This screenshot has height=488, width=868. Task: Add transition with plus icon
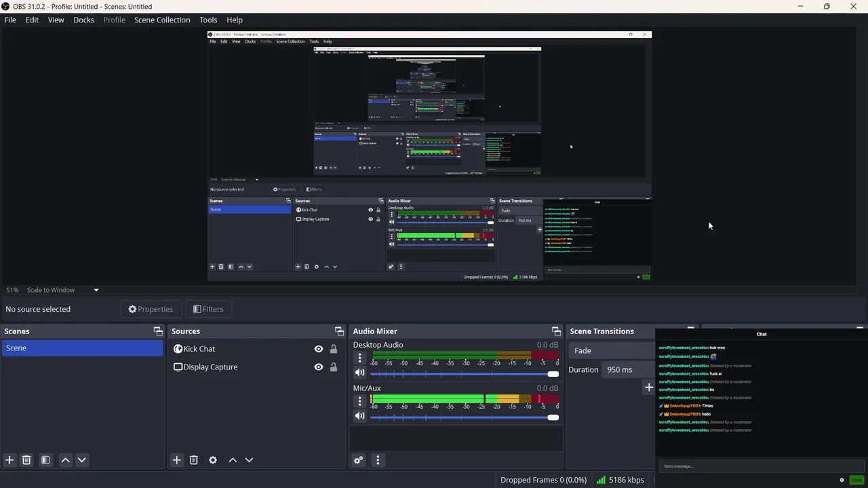pos(649,388)
